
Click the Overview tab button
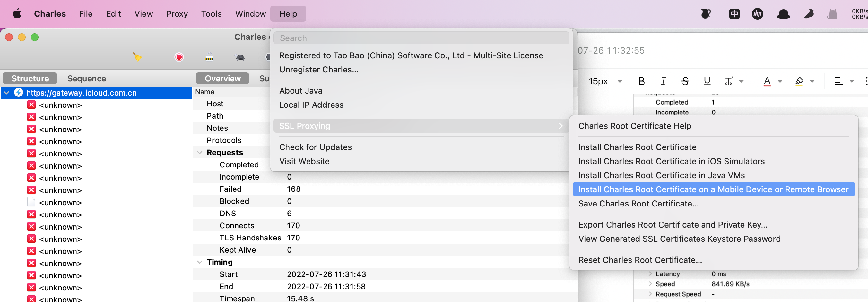pos(222,79)
